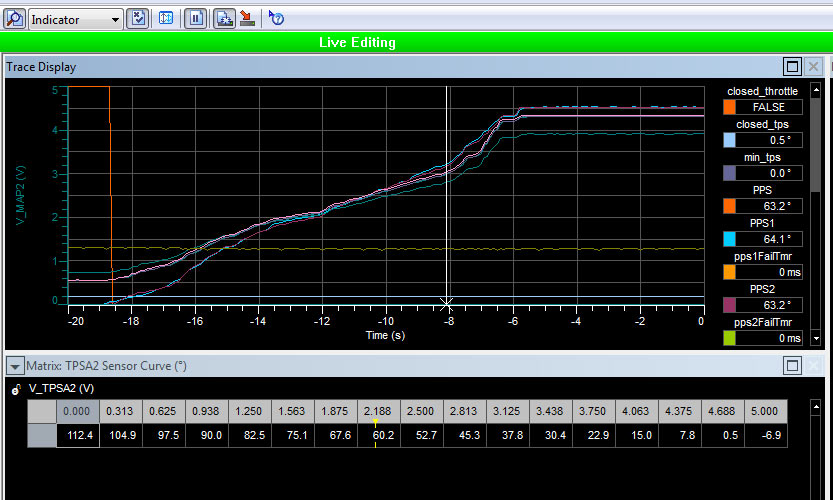Select the -6.9 table cell
Screen dimensions: 833x500
click(767, 435)
